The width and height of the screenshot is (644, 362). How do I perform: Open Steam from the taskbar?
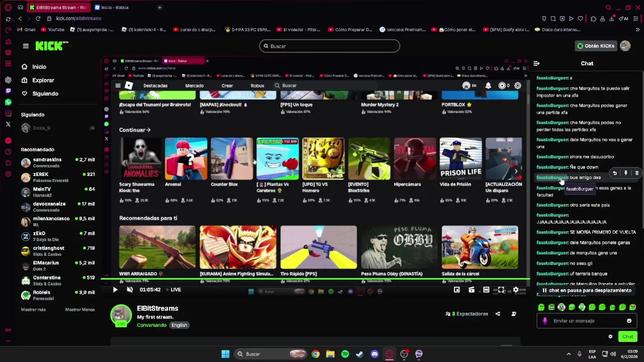(x=360, y=354)
